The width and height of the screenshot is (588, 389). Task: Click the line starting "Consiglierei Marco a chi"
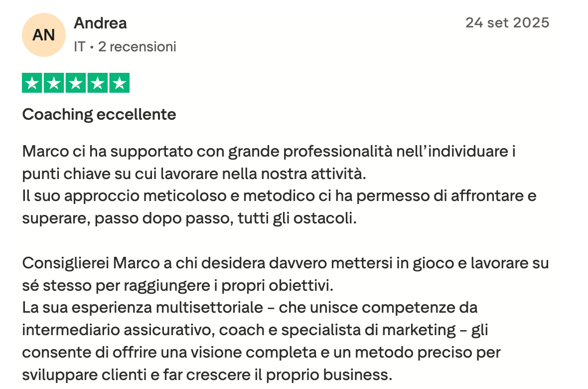[x=285, y=263]
